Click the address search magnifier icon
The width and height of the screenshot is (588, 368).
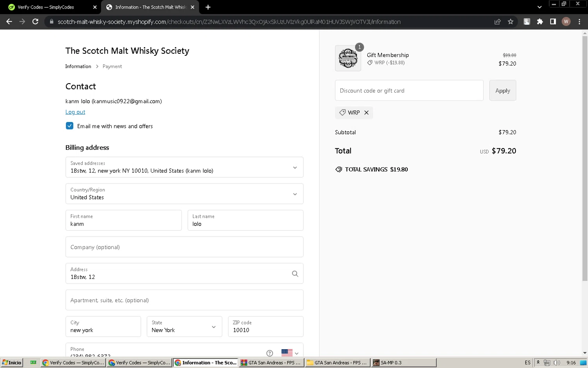coord(295,273)
